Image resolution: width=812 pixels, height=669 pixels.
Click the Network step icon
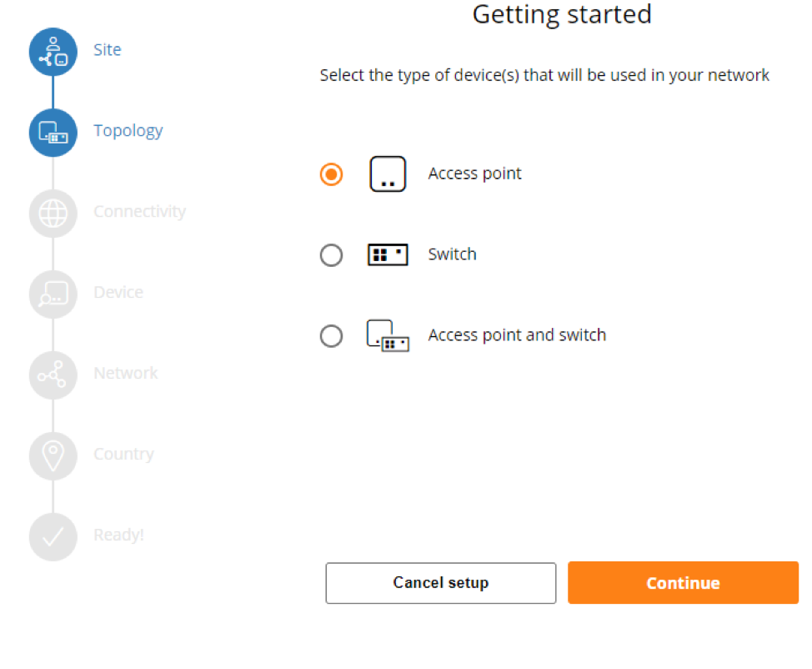pyautogui.click(x=53, y=375)
